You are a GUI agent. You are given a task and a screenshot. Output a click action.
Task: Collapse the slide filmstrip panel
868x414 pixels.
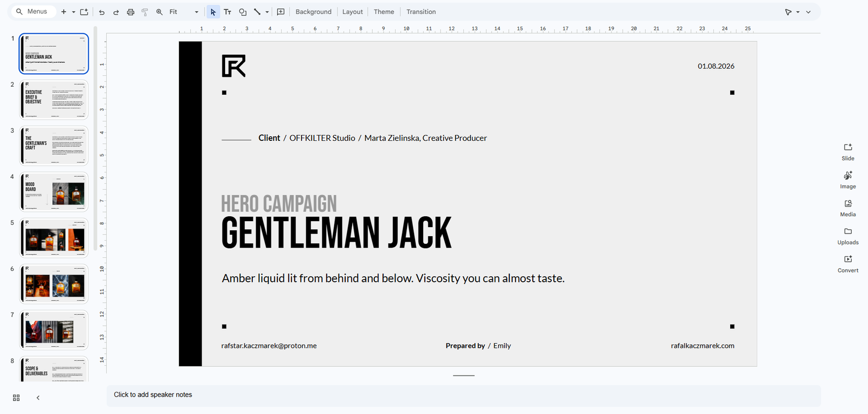(x=38, y=398)
